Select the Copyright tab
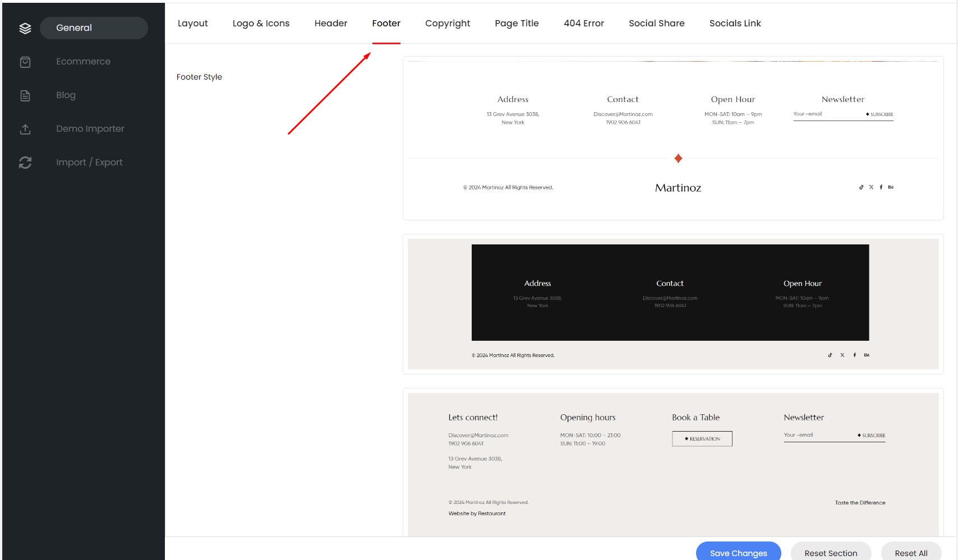The image size is (958, 560). [x=448, y=24]
